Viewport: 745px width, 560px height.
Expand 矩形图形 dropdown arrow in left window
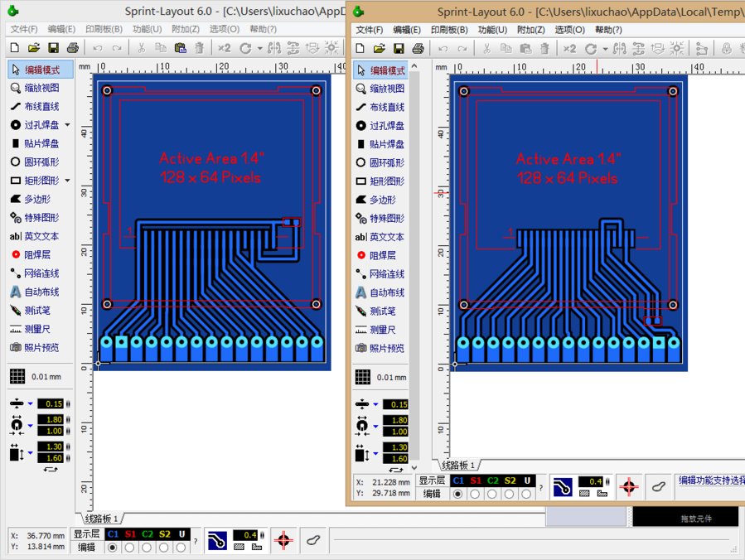(x=67, y=181)
